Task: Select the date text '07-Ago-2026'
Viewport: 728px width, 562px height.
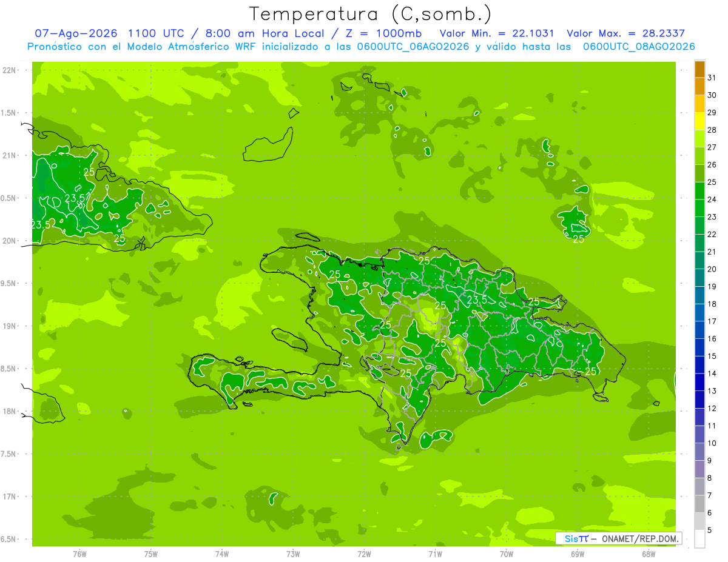Action: (76, 33)
